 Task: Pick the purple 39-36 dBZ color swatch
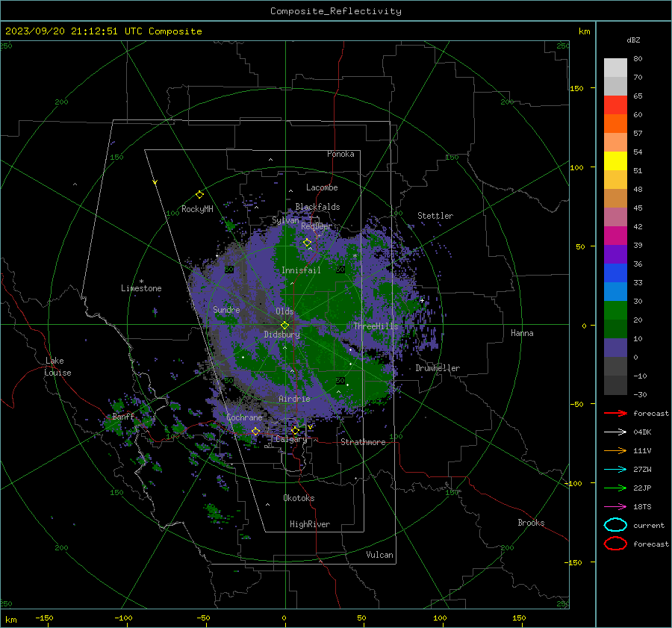(615, 254)
